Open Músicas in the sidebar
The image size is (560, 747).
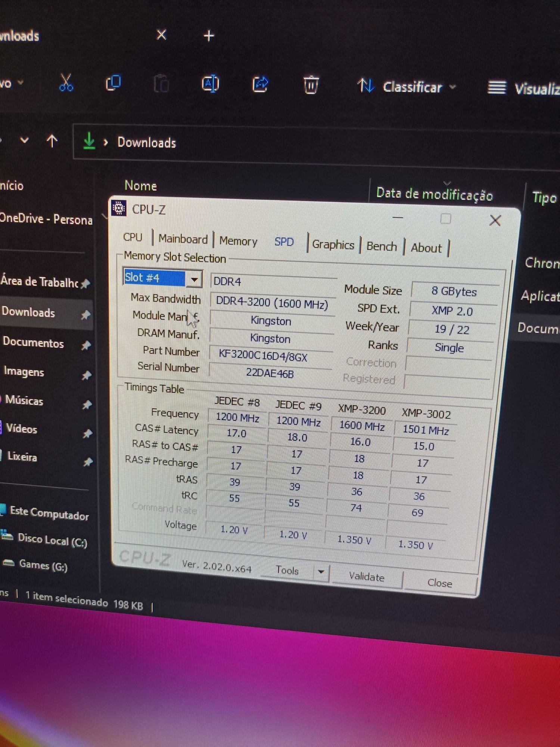pos(24,400)
